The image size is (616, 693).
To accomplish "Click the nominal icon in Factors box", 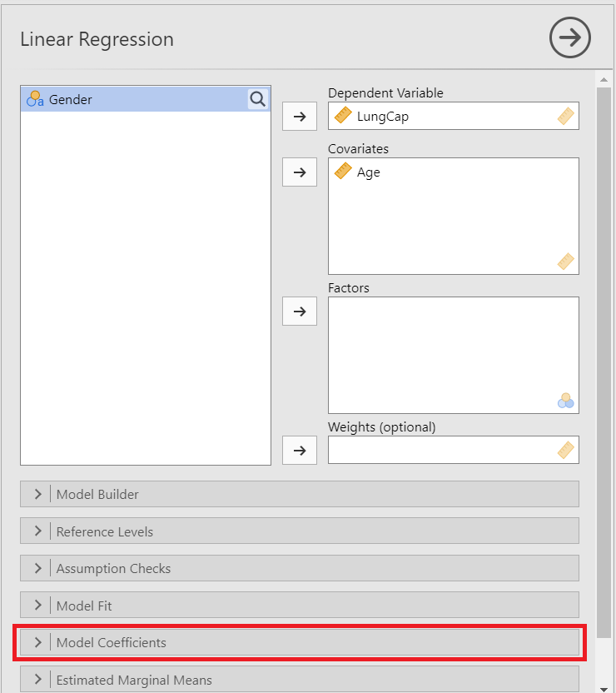I will [x=566, y=401].
